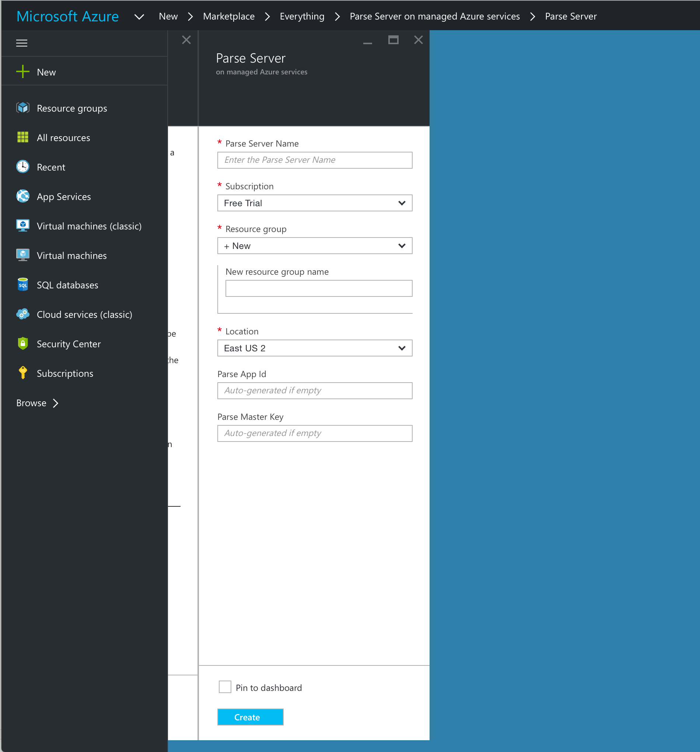Minimize the Parse Server blade
Image resolution: width=700 pixels, height=752 pixels.
pyautogui.click(x=367, y=43)
